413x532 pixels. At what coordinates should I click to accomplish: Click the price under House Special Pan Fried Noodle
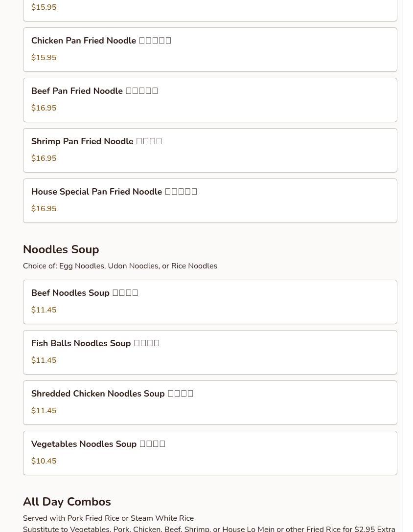[x=44, y=209]
